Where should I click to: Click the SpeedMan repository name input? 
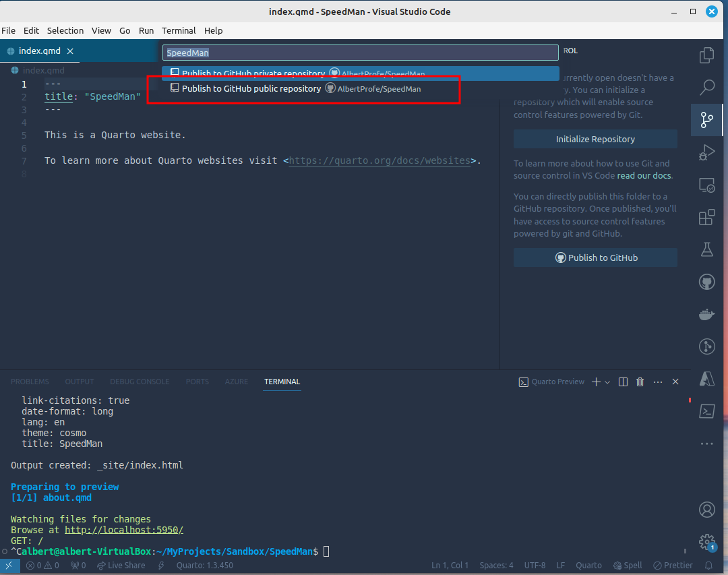[x=360, y=53]
